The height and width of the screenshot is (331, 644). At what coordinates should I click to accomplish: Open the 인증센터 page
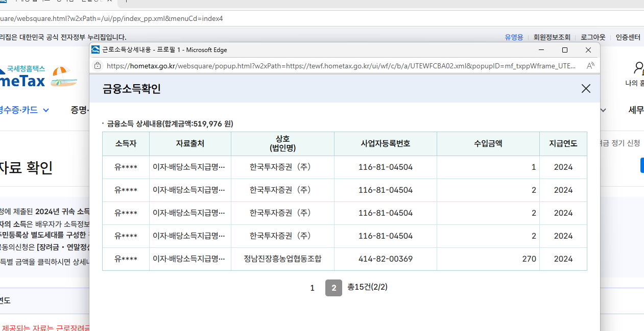click(628, 37)
